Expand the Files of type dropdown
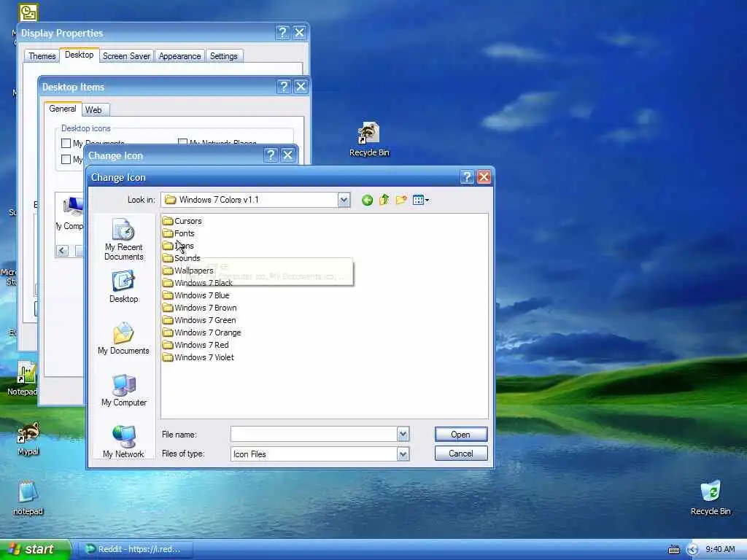The height and width of the screenshot is (560, 747). coord(403,454)
